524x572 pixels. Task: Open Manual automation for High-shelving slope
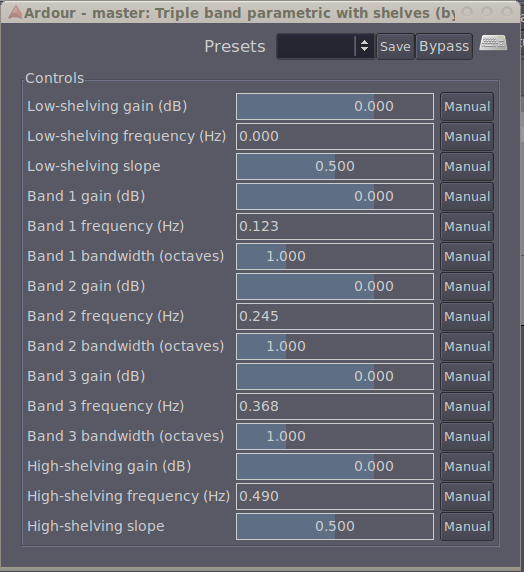pos(467,526)
